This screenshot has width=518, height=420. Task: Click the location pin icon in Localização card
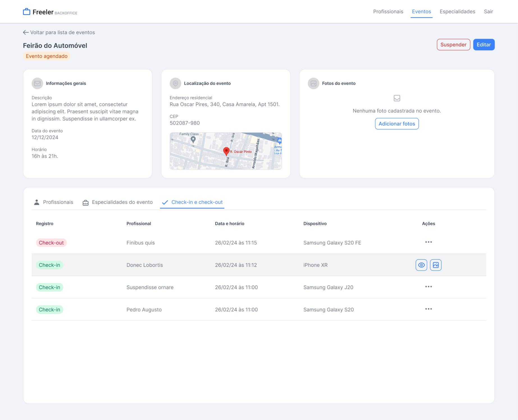175,83
